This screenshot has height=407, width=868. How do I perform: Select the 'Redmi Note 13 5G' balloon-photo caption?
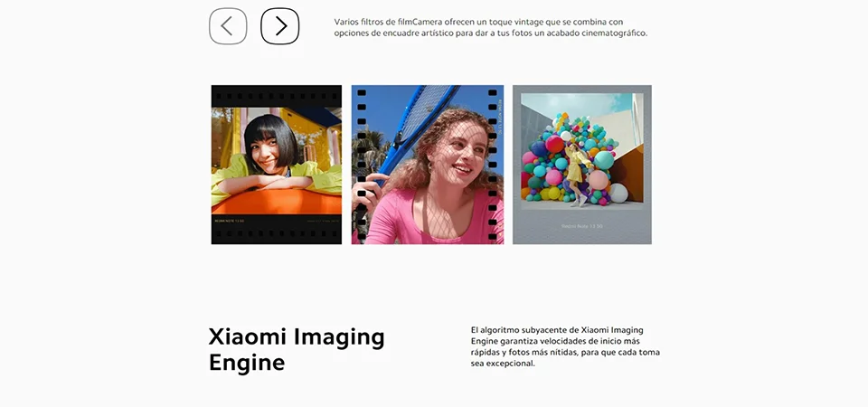coord(581,226)
